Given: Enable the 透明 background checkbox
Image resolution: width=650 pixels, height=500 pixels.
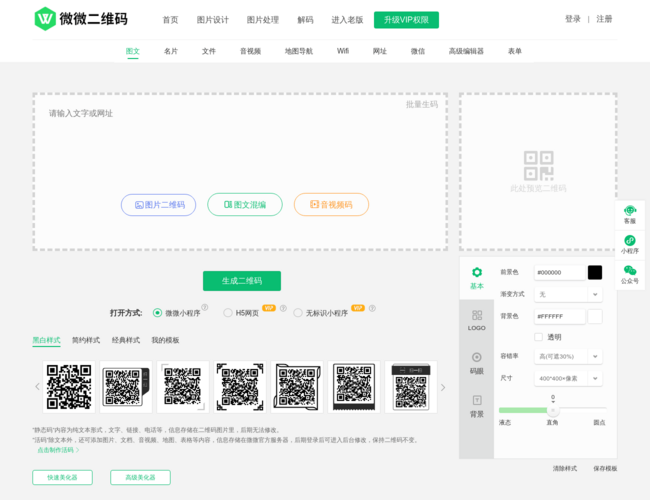Looking at the screenshot, I should (x=539, y=337).
